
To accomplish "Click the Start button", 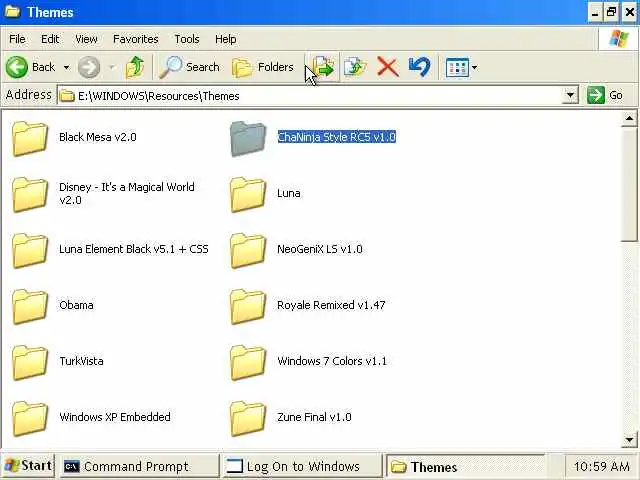I will tap(28, 466).
